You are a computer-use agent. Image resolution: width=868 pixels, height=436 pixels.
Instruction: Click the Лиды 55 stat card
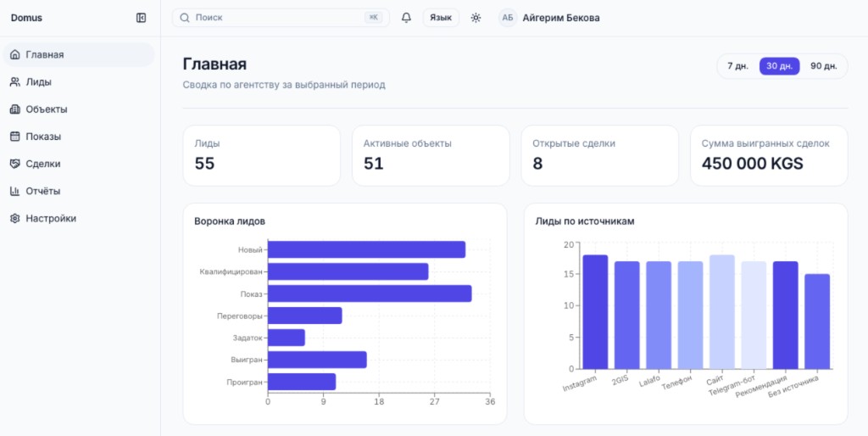pos(262,156)
